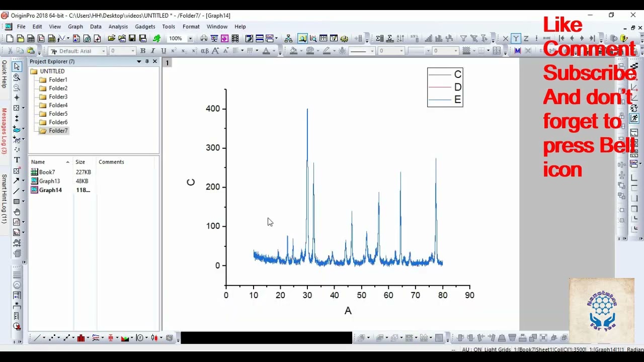
Task: Select the Rectangle drawing tool
Action: [x=17, y=201]
